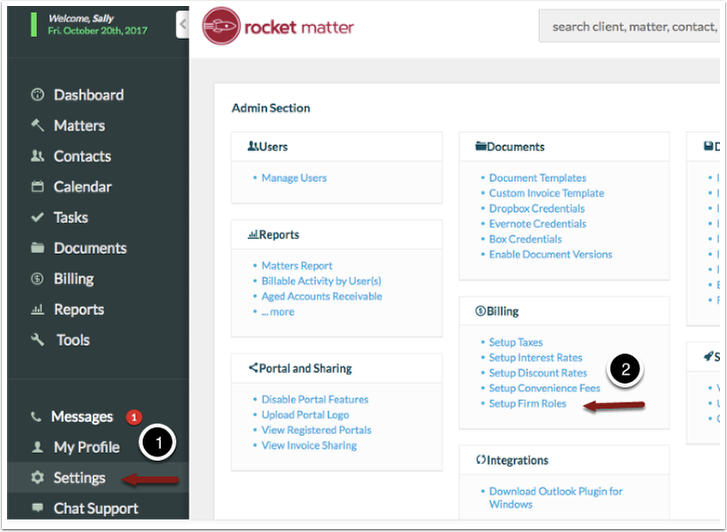Click the Tools wrench icon
This screenshot has width=727, height=532.
pyautogui.click(x=37, y=340)
